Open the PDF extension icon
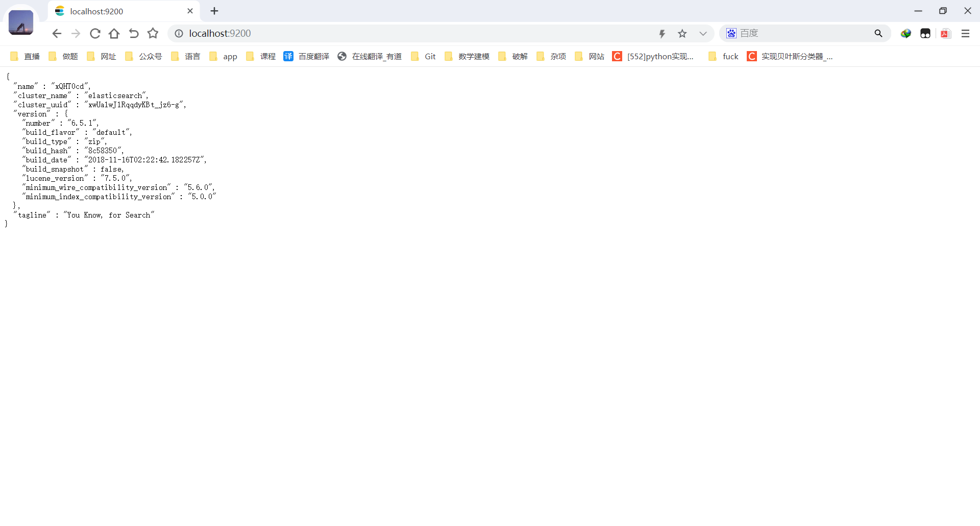 pos(945,34)
